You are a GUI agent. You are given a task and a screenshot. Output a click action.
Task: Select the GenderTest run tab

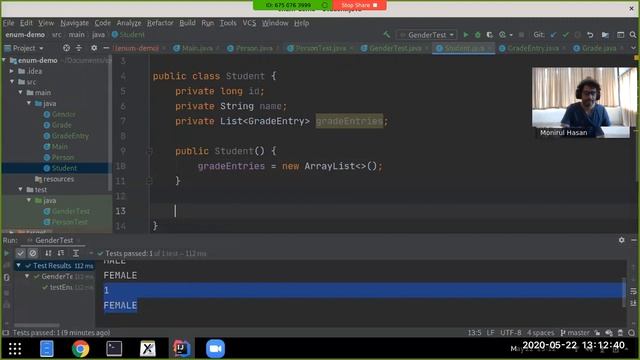pos(53,240)
